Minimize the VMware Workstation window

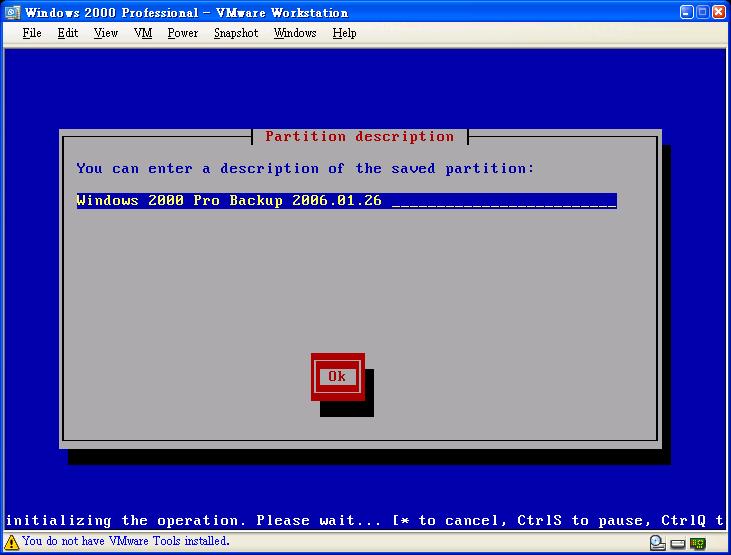686,12
